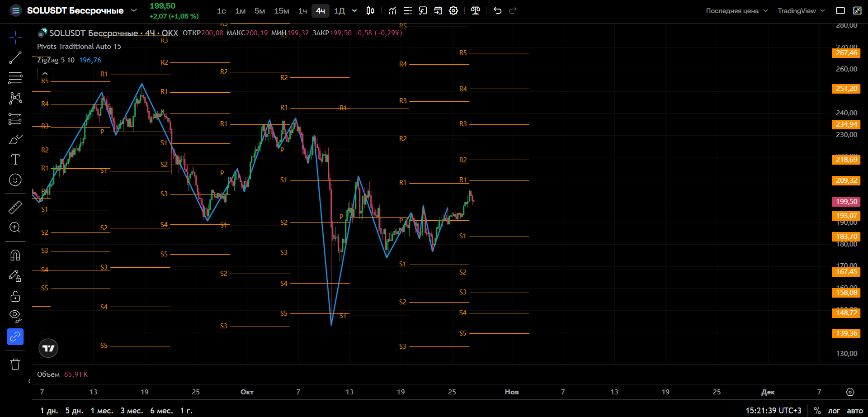Image resolution: width=868 pixels, height=417 pixels.
Task: Select the text annotation tool
Action: [x=15, y=160]
